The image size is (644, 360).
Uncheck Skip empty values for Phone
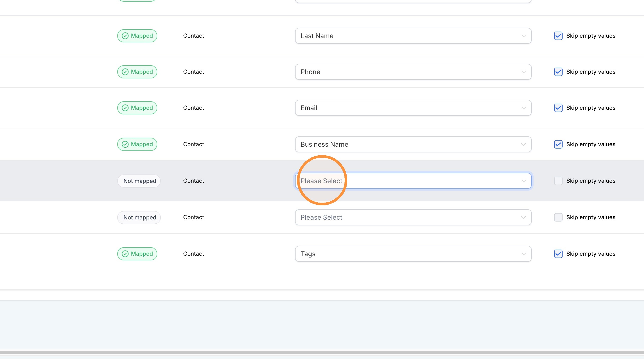pos(558,72)
